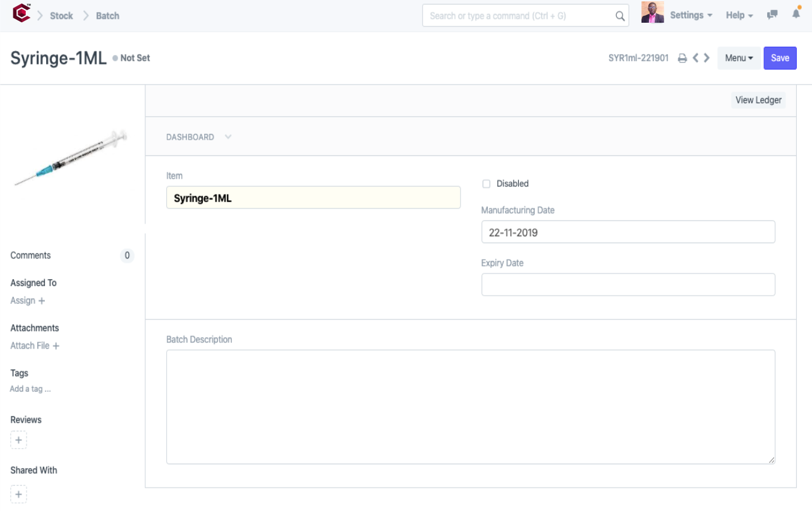Open the Menu dropdown
The width and height of the screenshot is (812, 511).
pyautogui.click(x=738, y=58)
